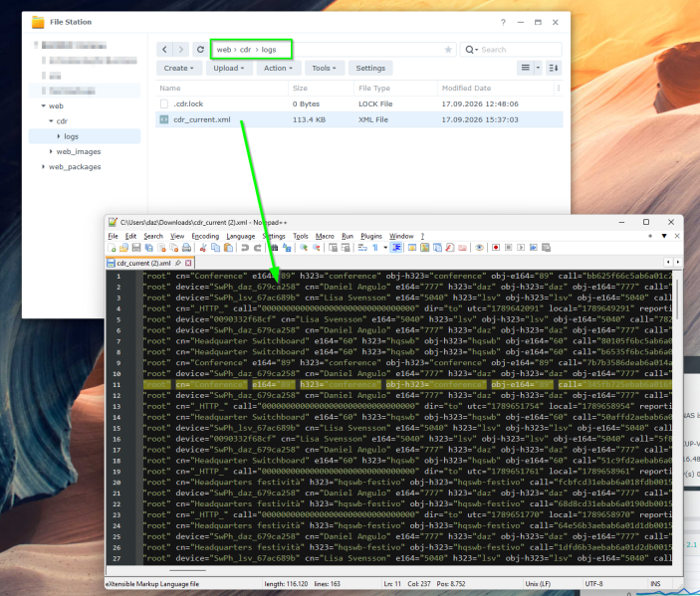Click the Open file icon in Notepad++ toolbar
The image size is (700, 596).
click(x=124, y=248)
